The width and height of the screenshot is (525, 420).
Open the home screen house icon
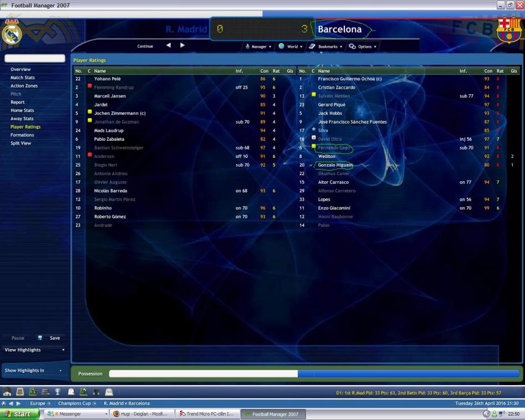click(7, 391)
